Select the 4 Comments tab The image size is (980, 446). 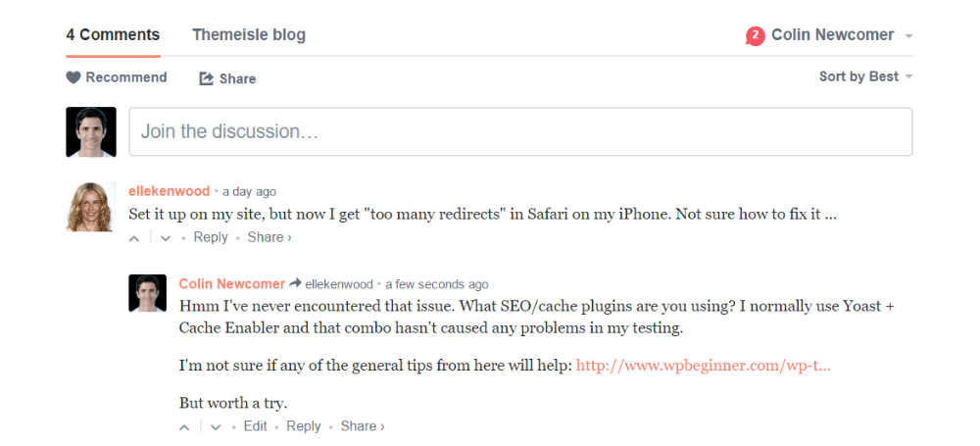113,35
